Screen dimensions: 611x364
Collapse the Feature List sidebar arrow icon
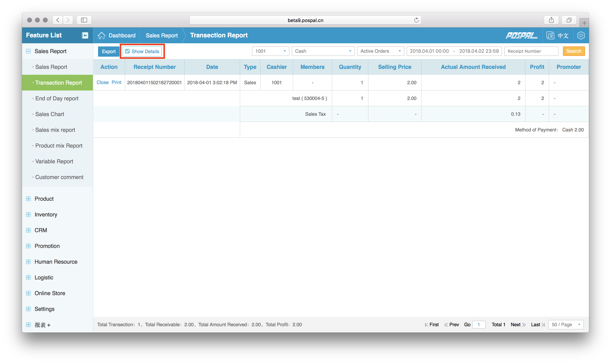click(85, 35)
